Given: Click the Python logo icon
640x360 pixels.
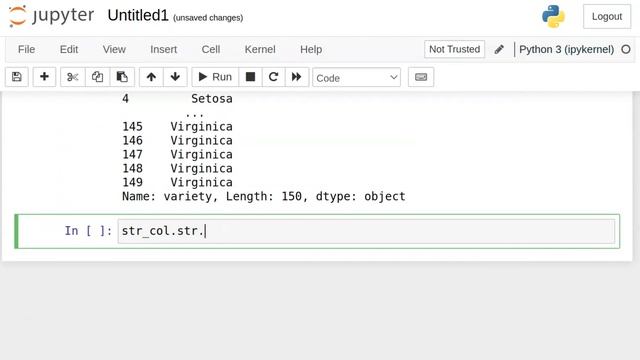Looking at the screenshot, I should point(553,16).
